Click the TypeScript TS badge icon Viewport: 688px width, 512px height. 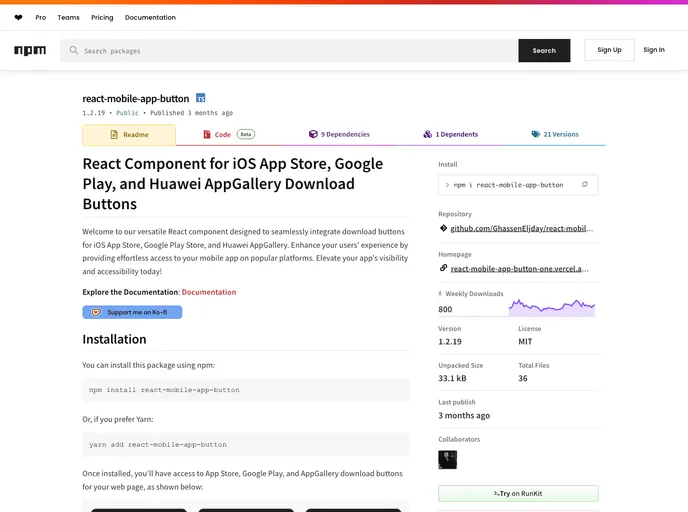[201, 98]
